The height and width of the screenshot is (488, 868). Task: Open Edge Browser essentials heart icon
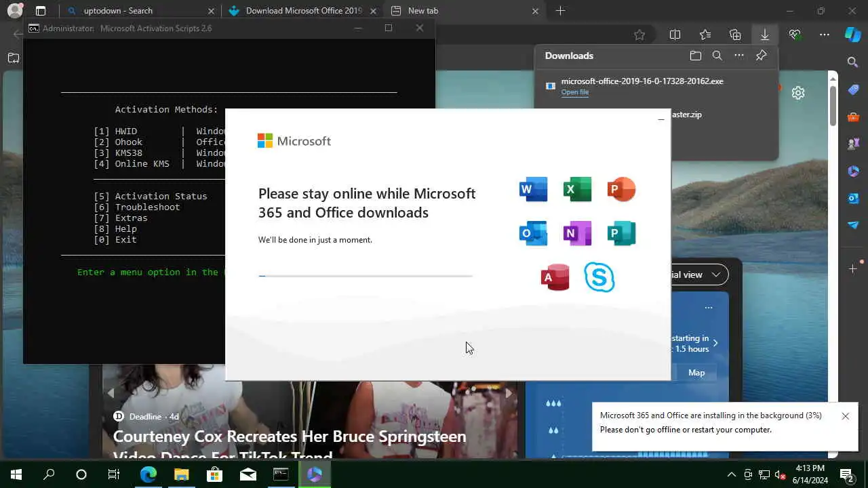pos(795,35)
